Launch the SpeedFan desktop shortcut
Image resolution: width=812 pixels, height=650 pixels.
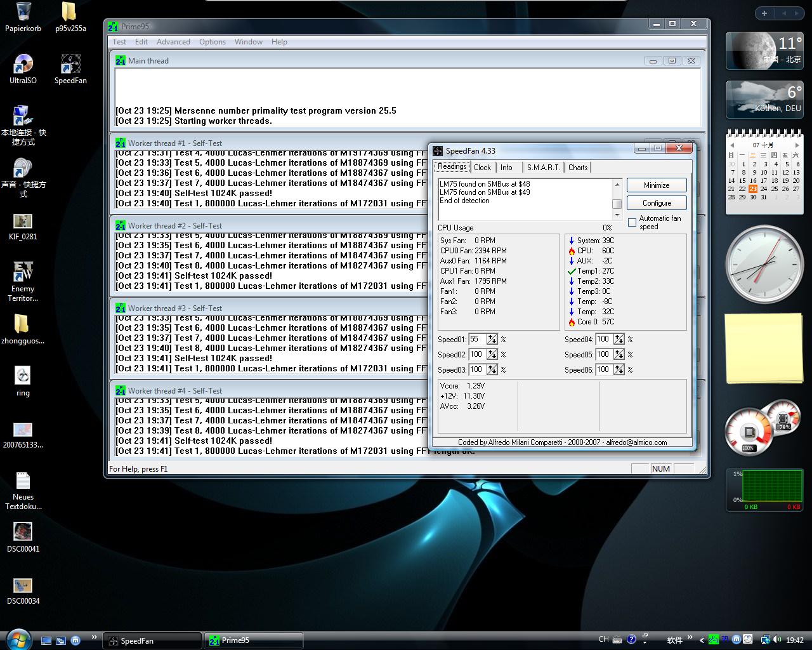click(x=70, y=69)
